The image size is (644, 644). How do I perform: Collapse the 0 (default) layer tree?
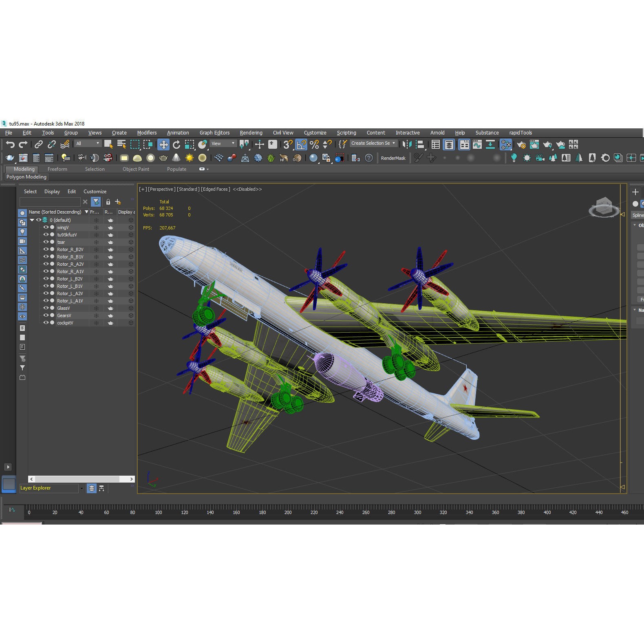[x=32, y=220]
